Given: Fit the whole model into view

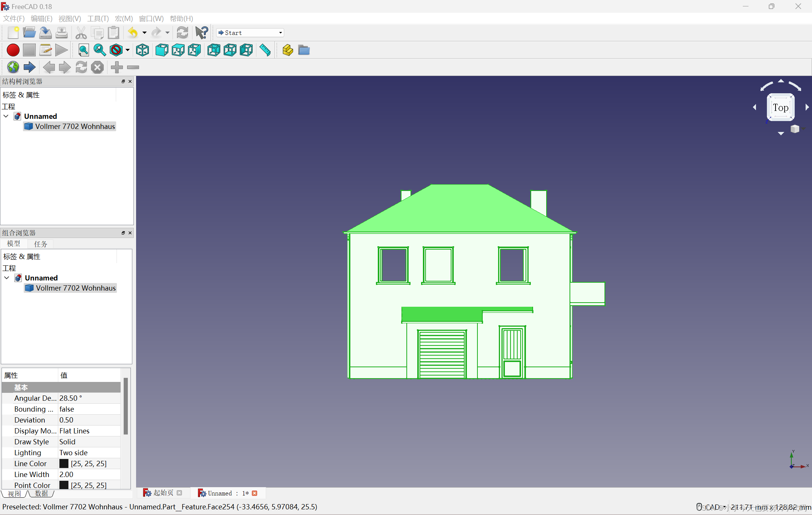Looking at the screenshot, I should point(83,50).
